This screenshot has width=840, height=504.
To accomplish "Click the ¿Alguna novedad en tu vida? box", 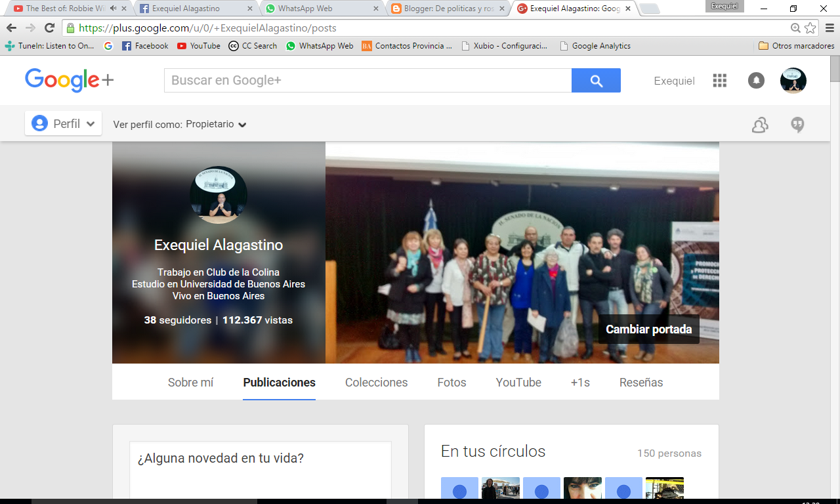I will tap(261, 469).
